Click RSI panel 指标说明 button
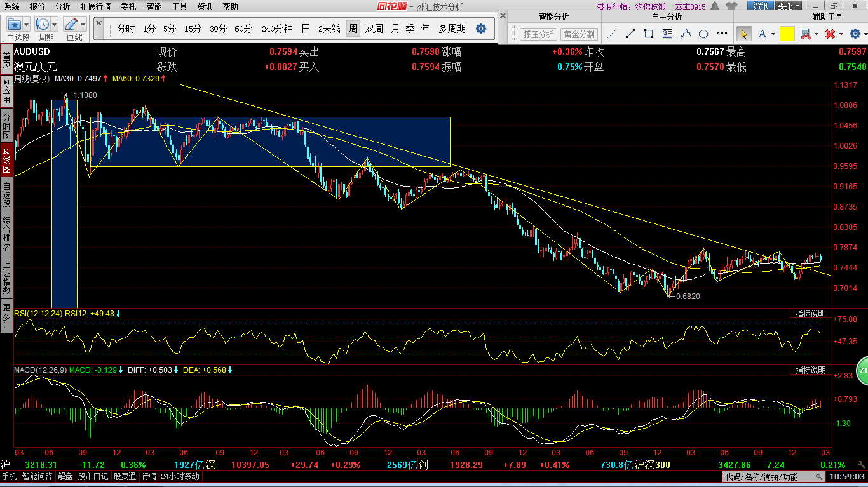 811,313
